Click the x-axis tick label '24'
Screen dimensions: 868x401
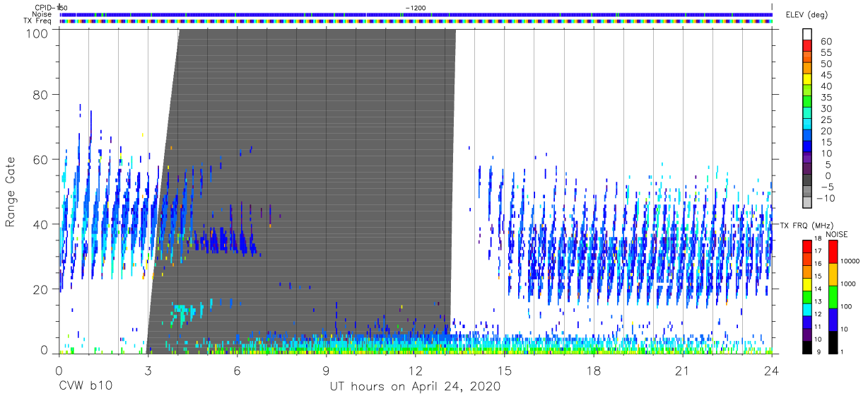pyautogui.click(x=771, y=371)
